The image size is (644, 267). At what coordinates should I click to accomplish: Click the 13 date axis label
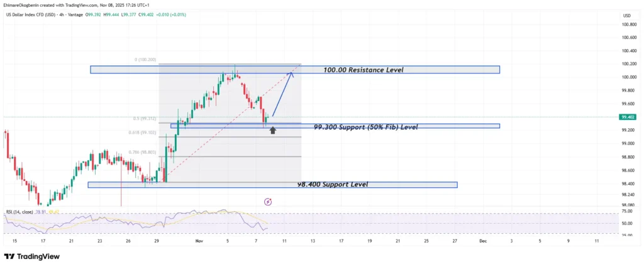(x=313, y=241)
